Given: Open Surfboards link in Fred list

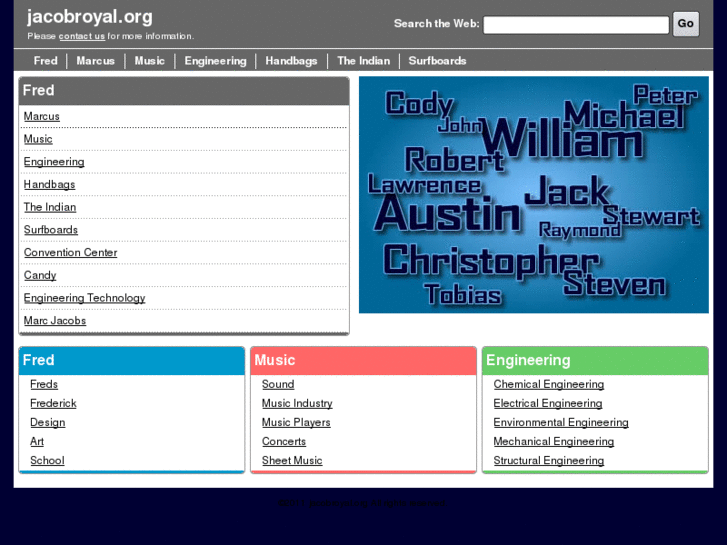Looking at the screenshot, I should [x=51, y=230].
